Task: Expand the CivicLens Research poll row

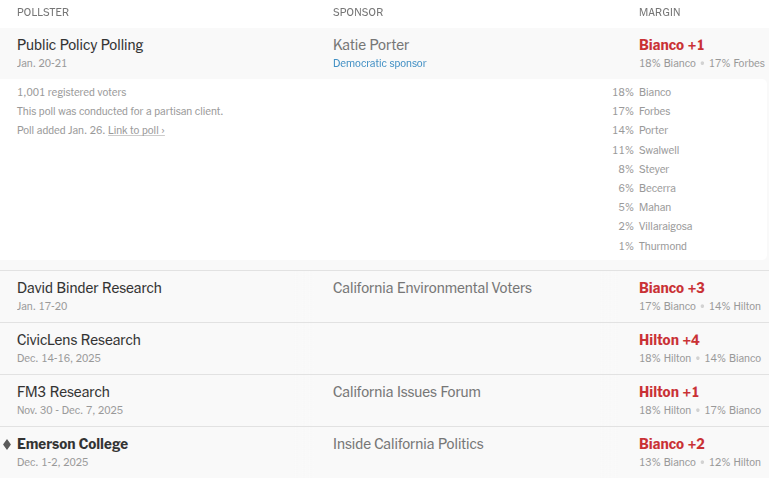Action: pos(79,340)
